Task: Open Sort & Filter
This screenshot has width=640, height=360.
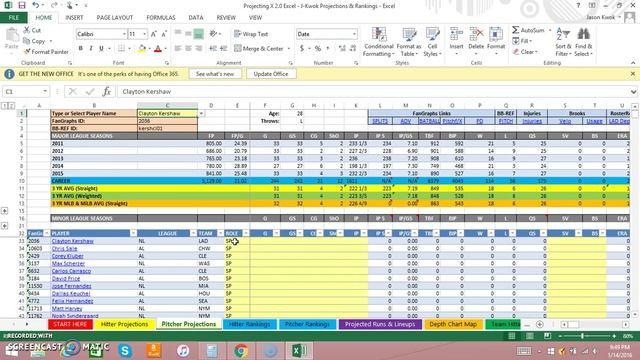Action: click(x=563, y=42)
